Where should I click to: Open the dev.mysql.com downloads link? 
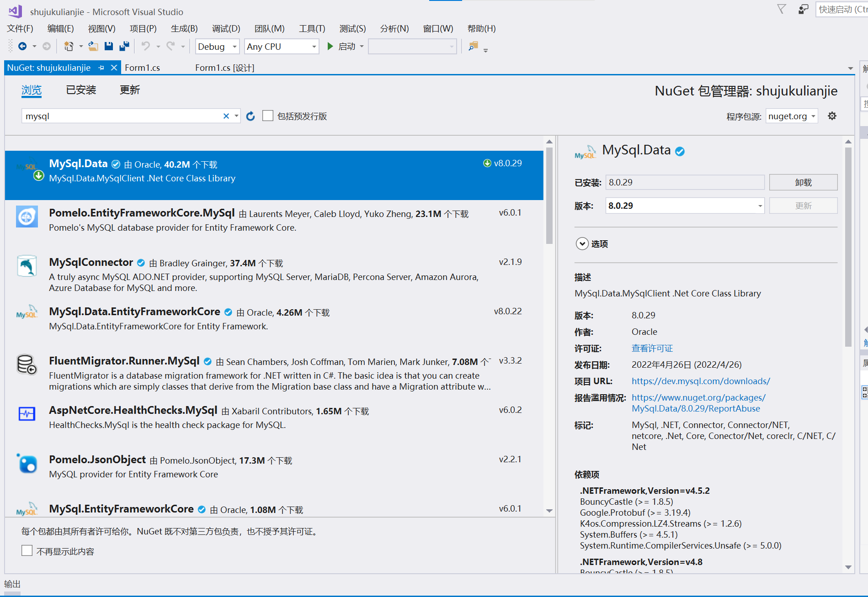(x=701, y=381)
